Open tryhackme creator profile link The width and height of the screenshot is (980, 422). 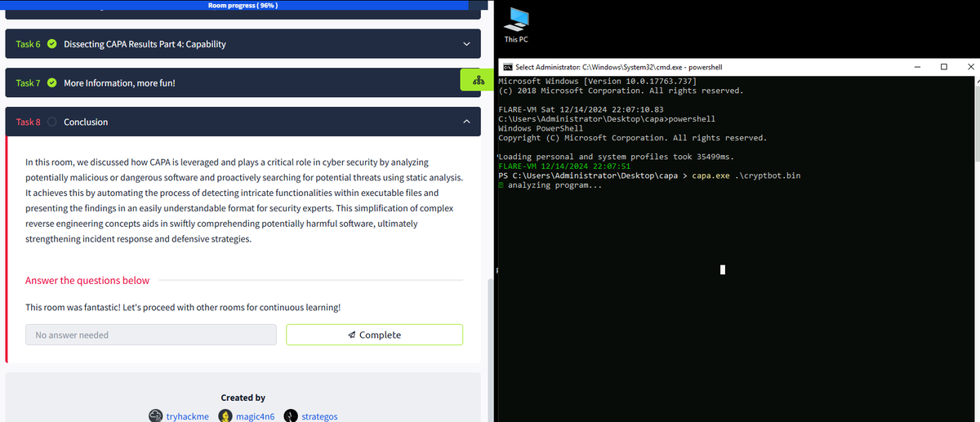[187, 416]
